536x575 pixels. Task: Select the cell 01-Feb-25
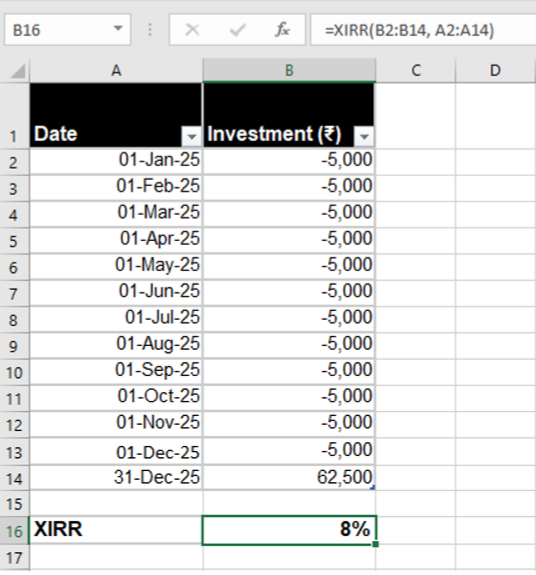pos(116,188)
